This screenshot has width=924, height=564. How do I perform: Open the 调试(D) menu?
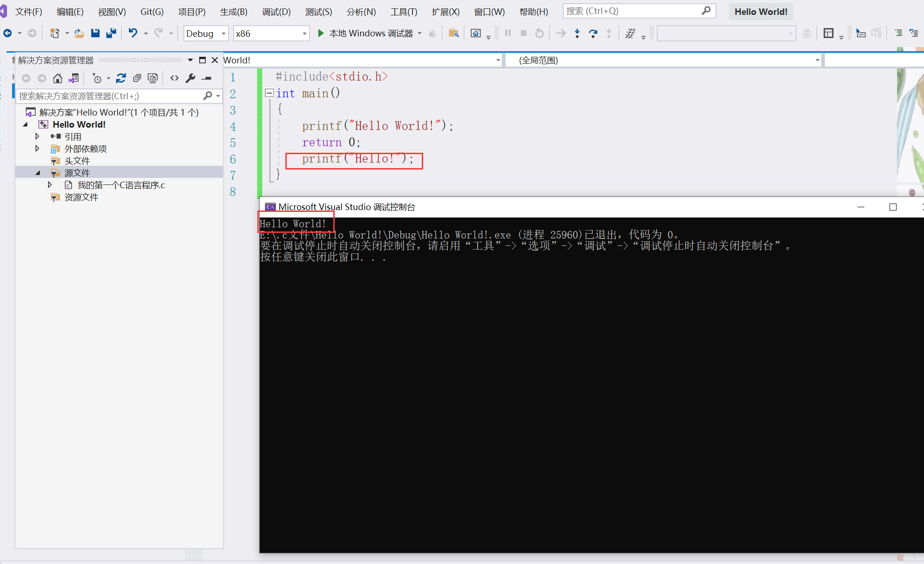tap(276, 12)
